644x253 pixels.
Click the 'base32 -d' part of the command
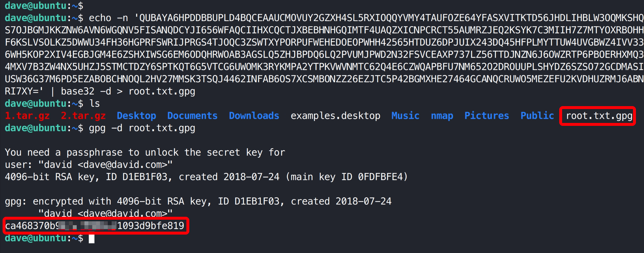[86, 92]
